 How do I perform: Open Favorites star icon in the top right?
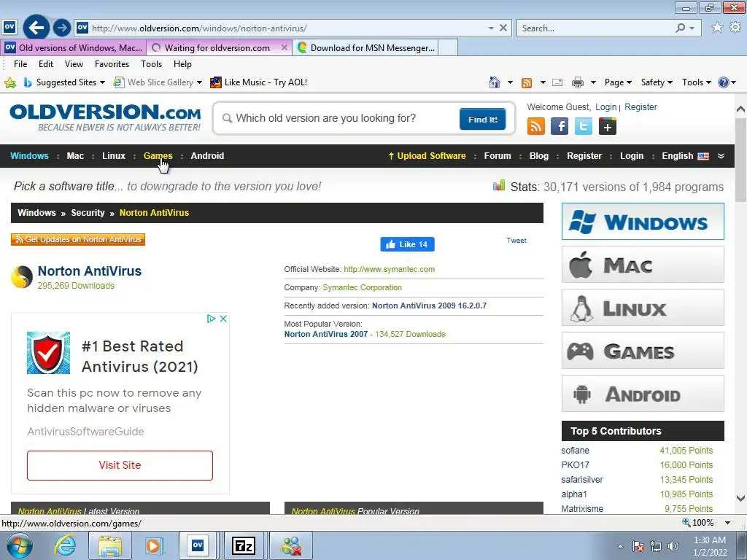pyautogui.click(x=717, y=28)
